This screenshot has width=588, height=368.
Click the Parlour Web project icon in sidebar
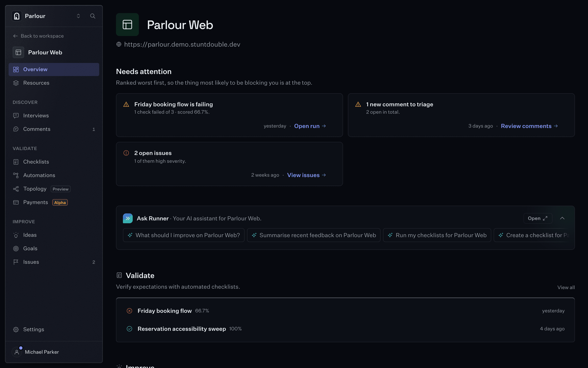click(x=18, y=52)
